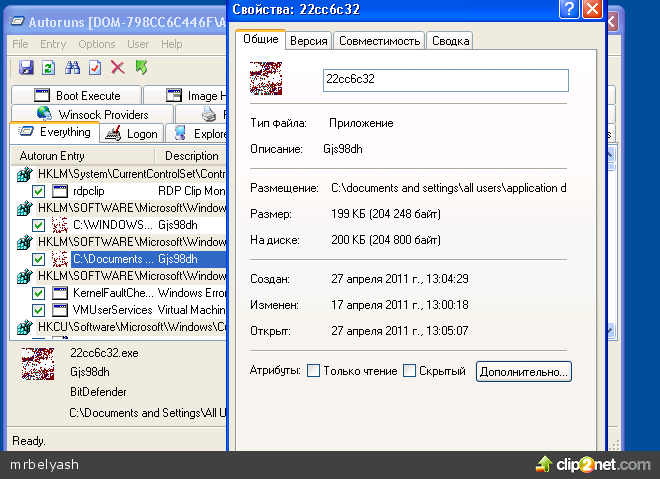Select the Общие tab
The image size is (660, 479).
(x=261, y=39)
